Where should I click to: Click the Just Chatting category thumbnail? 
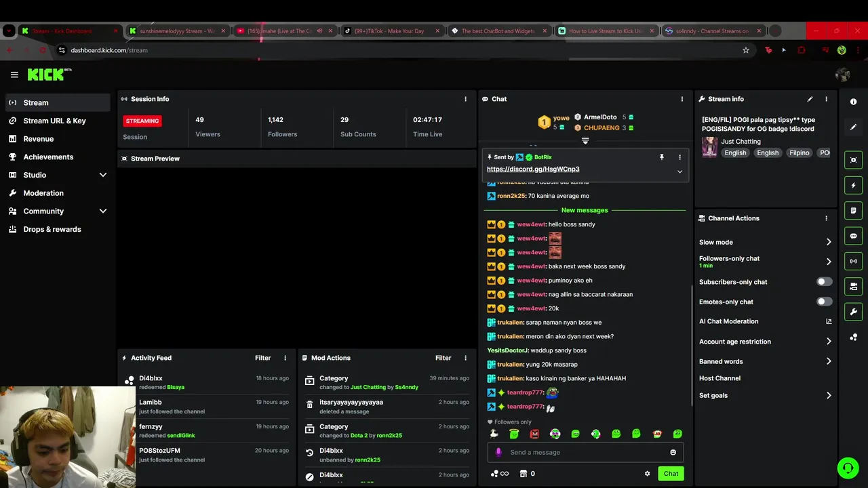pyautogui.click(x=709, y=146)
